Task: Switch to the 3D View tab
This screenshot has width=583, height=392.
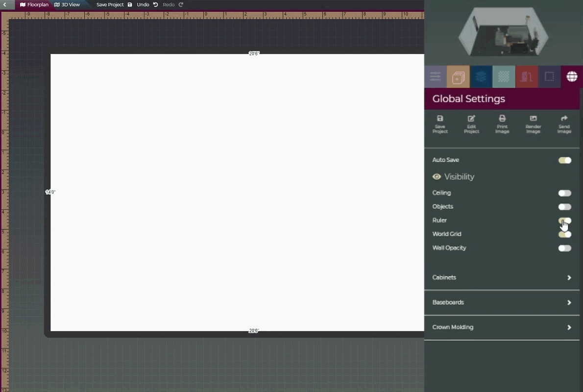Action: (67, 4)
